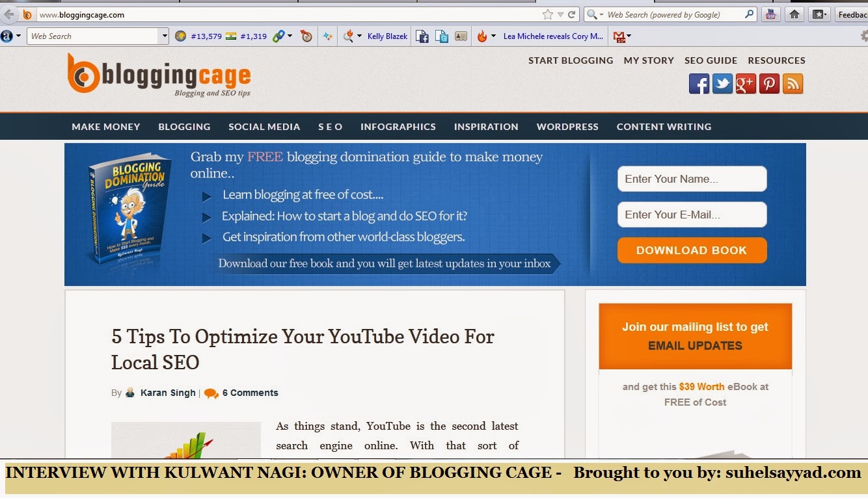Screen dimensions: 868x498
Task: Click the Blogging Cage favicon in address bar
Action: point(27,14)
